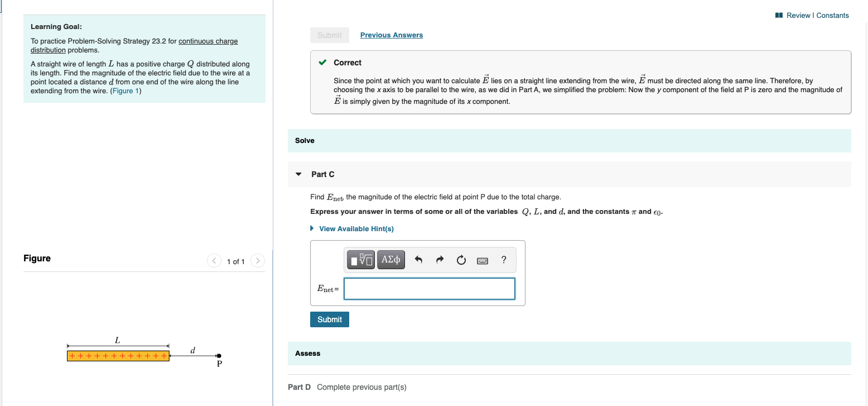The width and height of the screenshot is (868, 406).
Task: Click the undo arrow in the answer toolbar
Action: click(418, 259)
